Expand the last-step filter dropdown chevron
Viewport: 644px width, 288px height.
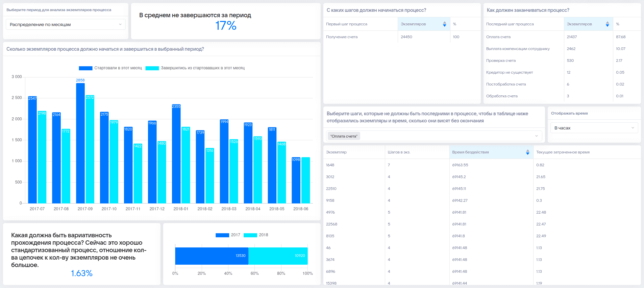tap(536, 136)
